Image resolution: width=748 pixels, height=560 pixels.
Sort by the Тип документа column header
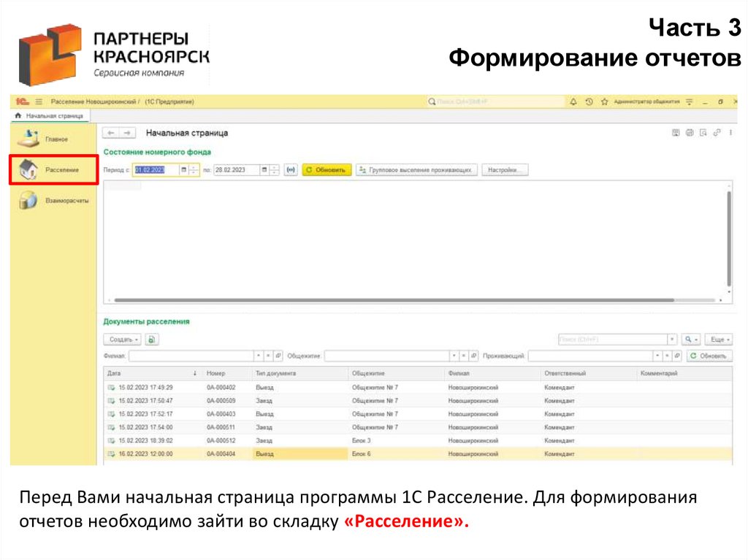[300, 374]
